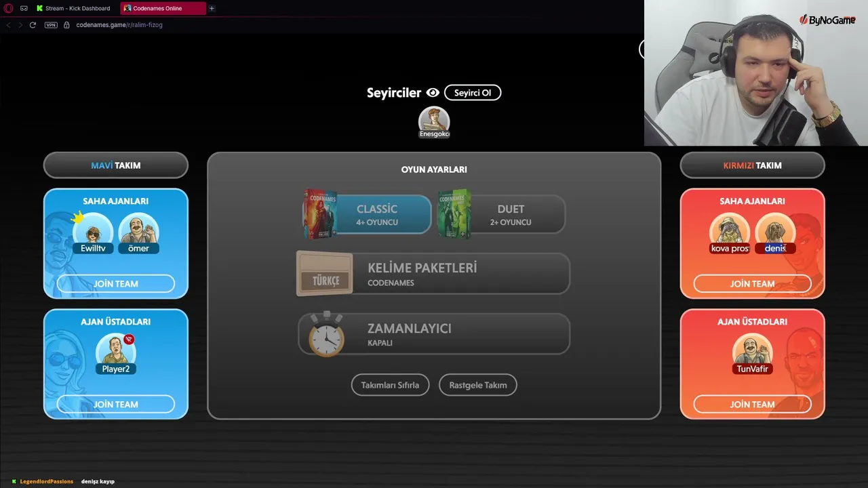Click the KIRMIZI TAKIM header

pyautogui.click(x=753, y=165)
